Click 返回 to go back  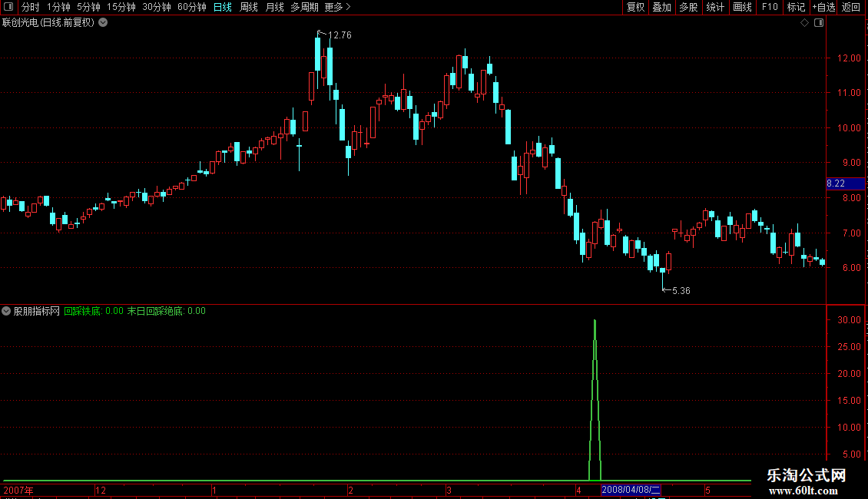(x=851, y=7)
